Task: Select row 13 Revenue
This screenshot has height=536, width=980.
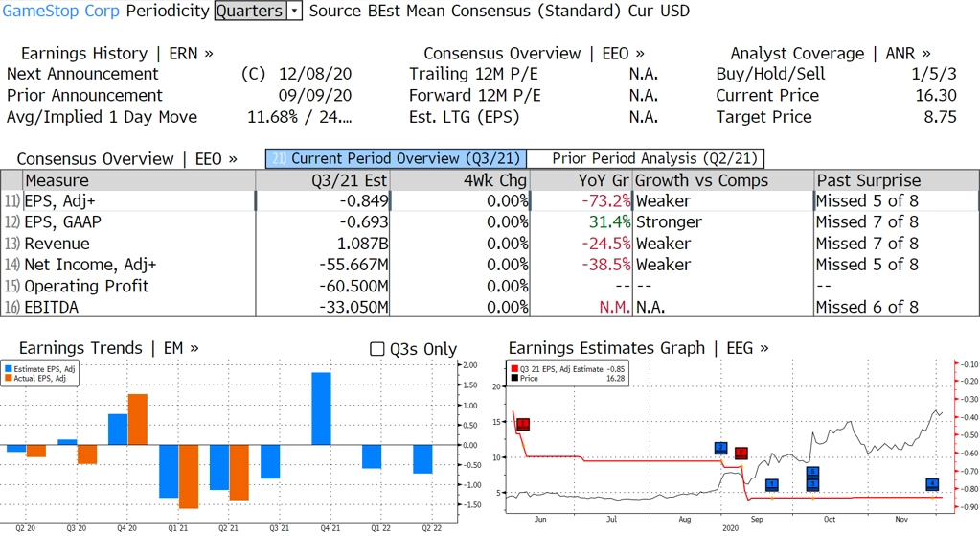Action: click(x=490, y=244)
